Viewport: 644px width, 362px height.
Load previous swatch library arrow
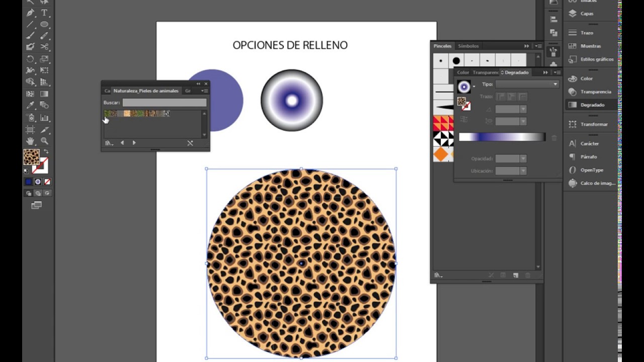(122, 143)
